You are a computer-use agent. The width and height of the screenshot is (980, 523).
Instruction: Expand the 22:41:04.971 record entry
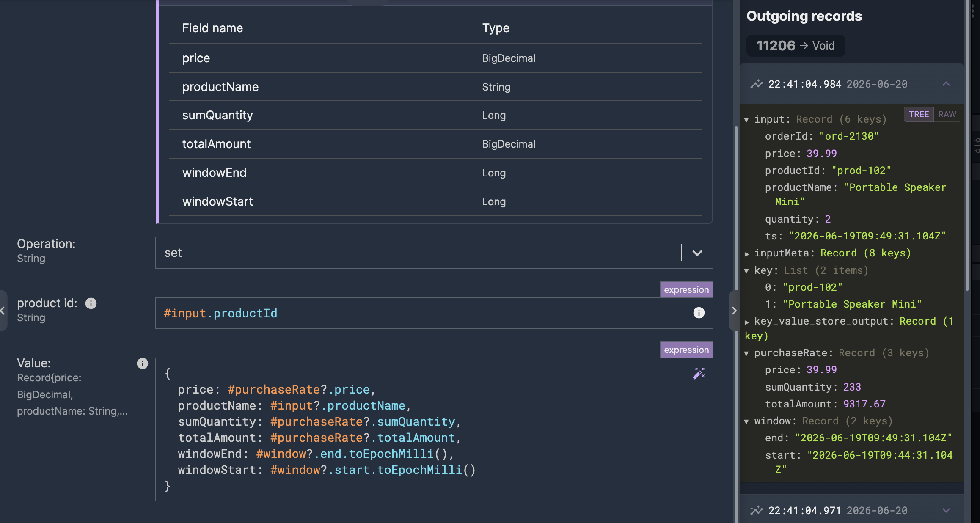coord(946,511)
